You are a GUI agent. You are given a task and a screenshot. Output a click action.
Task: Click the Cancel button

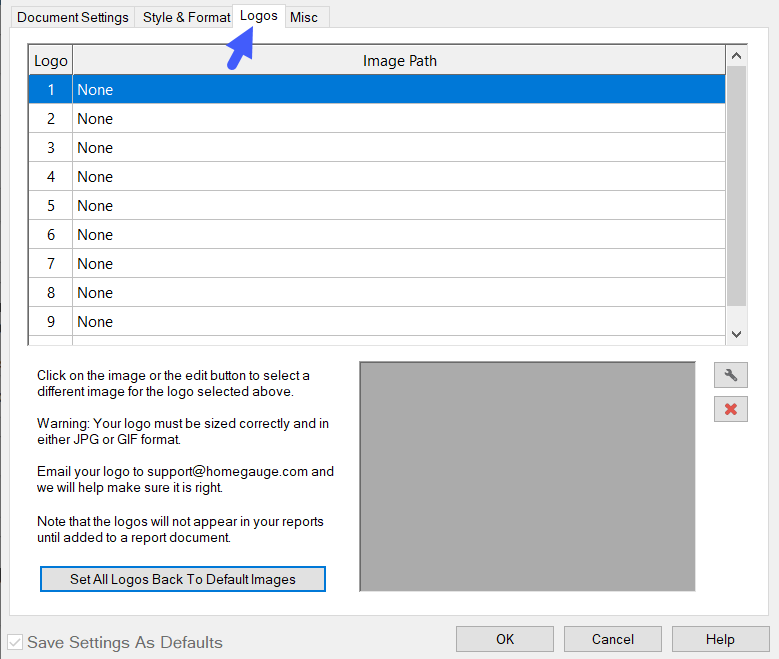613,639
